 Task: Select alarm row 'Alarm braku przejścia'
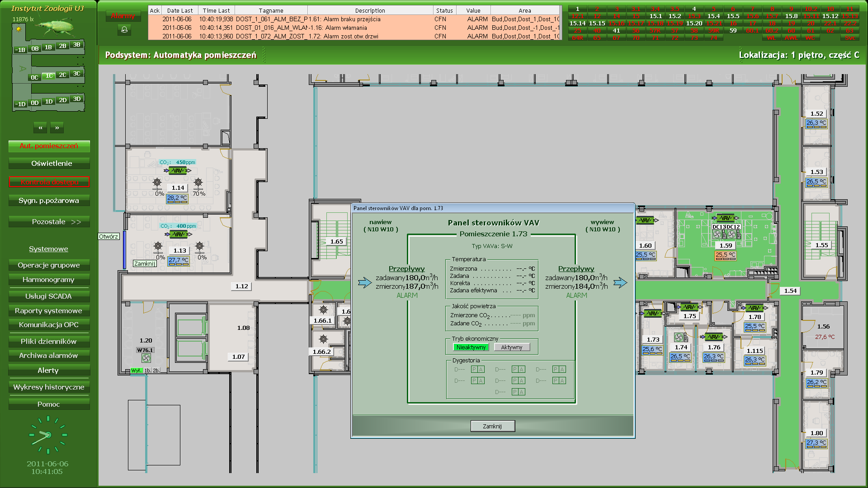pyautogui.click(x=355, y=19)
